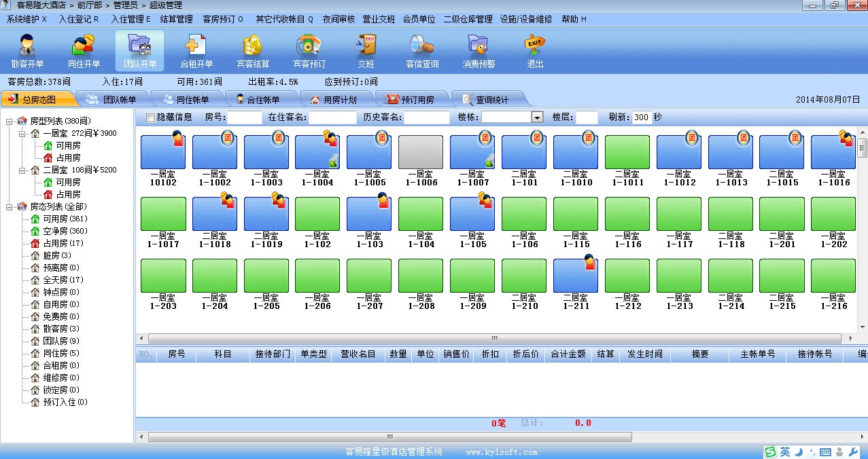
Task: Select room 1-1004 tile
Action: (x=317, y=152)
